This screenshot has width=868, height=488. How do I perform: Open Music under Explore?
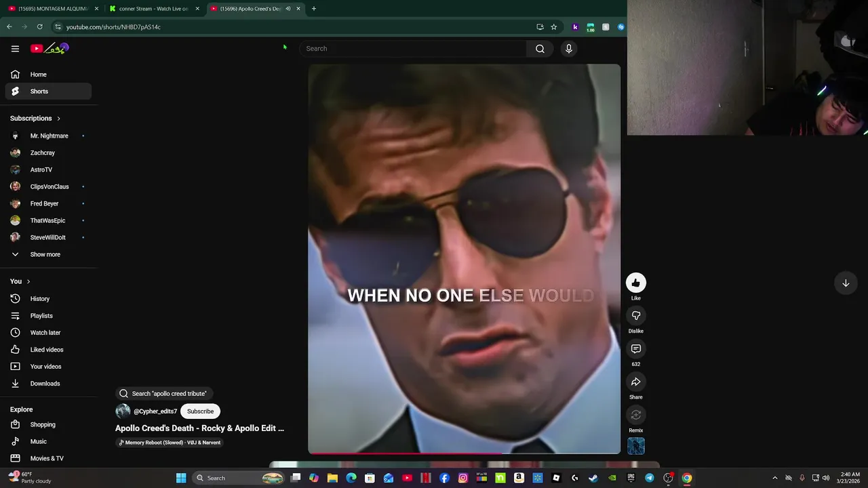pos(48,441)
